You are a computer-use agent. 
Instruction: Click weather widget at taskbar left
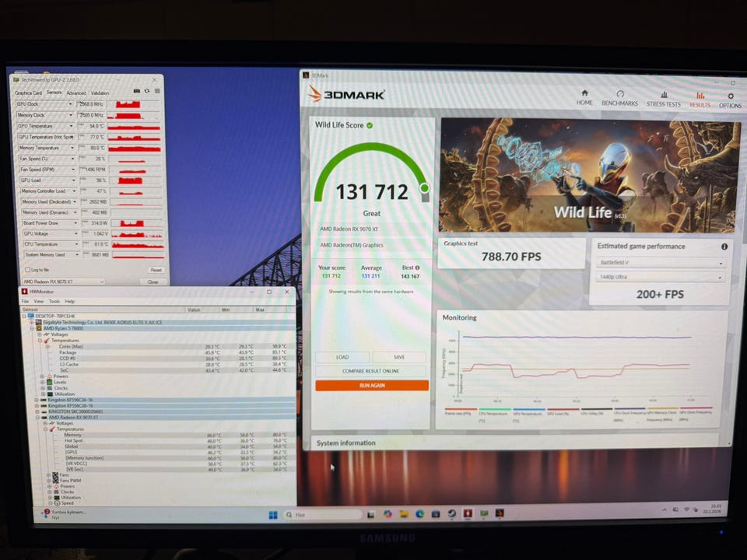65,514
